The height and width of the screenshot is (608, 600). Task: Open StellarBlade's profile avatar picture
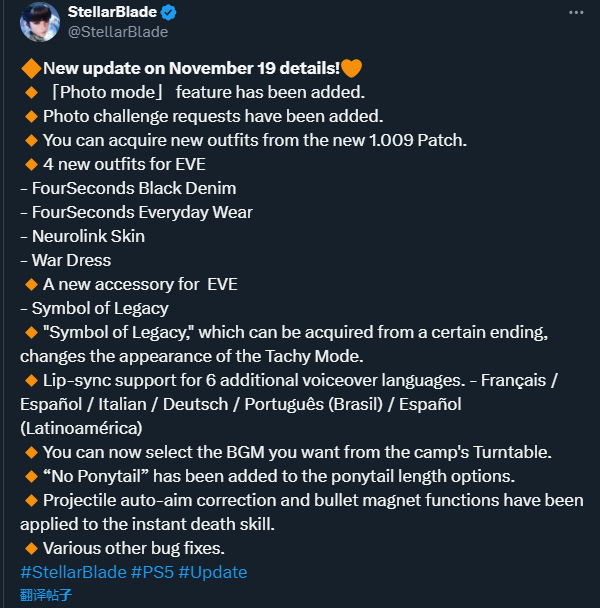pos(40,22)
